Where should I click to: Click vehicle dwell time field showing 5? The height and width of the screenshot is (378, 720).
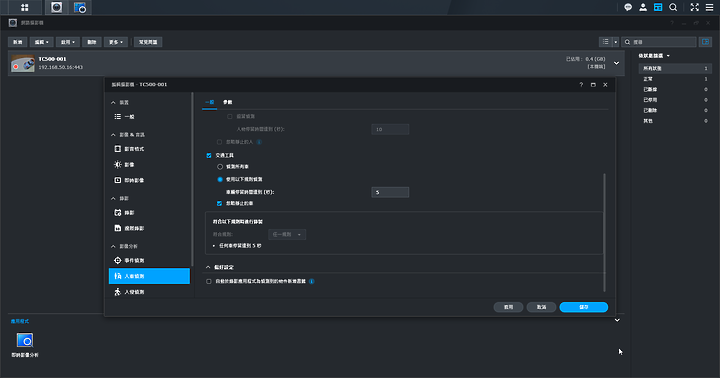390,192
